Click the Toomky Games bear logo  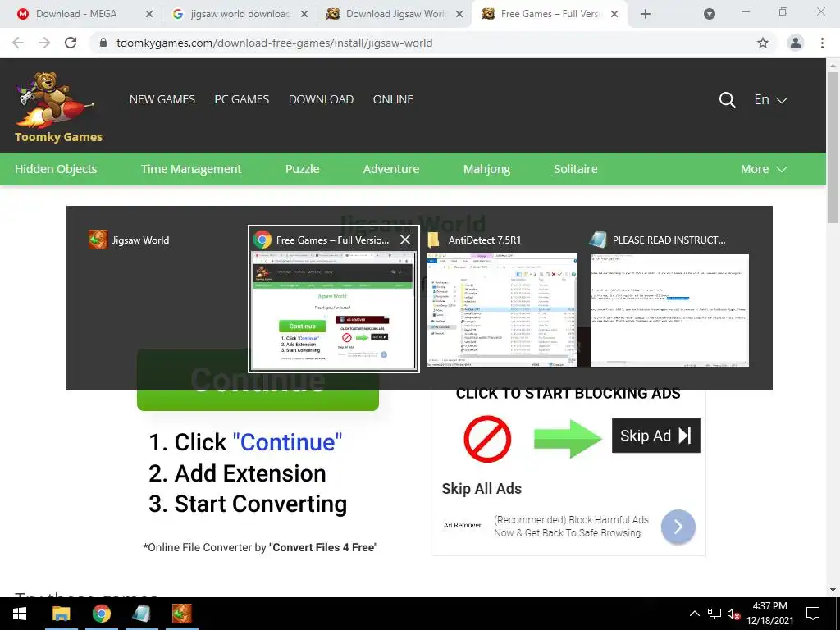coord(58,106)
